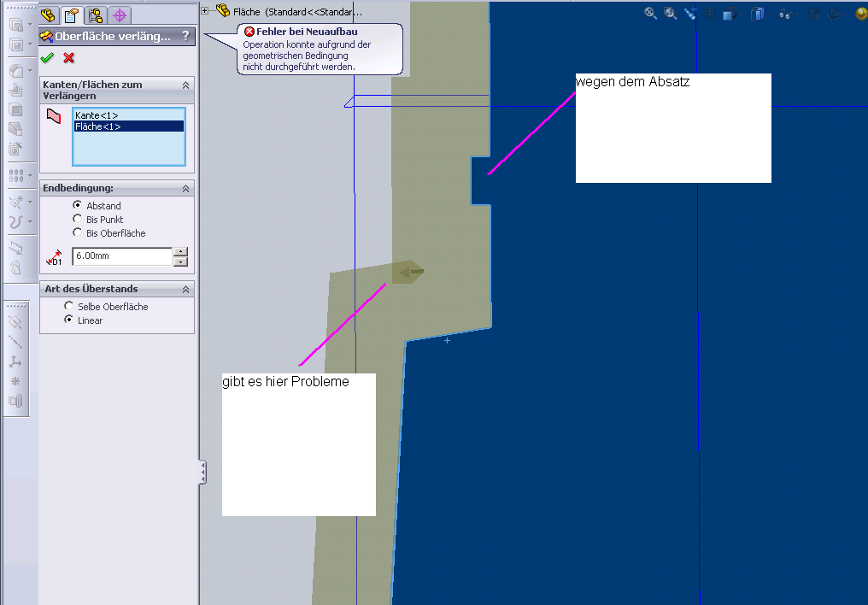This screenshot has width=868, height=605.
Task: Click Zoom to Area magnifier icon
Action: point(670,14)
